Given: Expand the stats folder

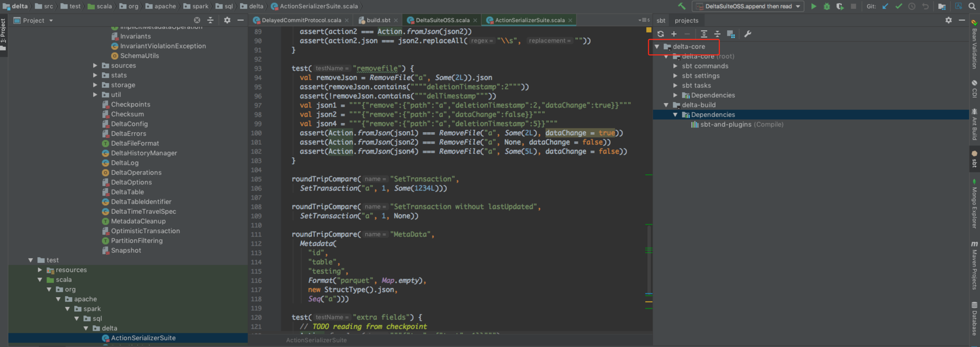Looking at the screenshot, I should pyautogui.click(x=95, y=75).
